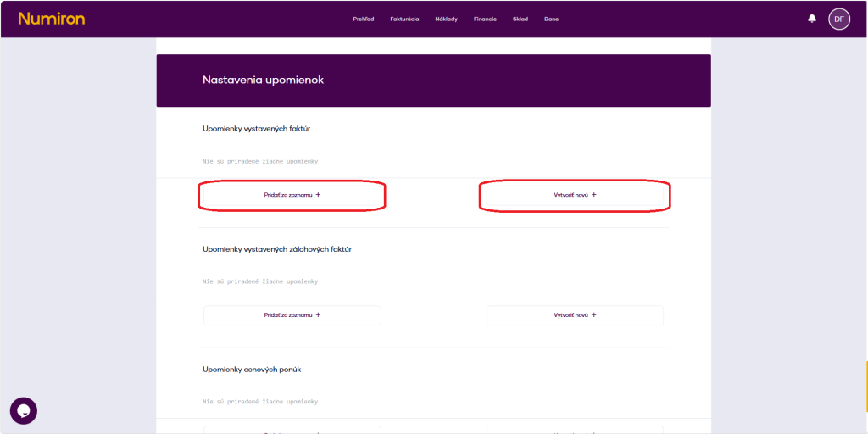Click the Upomienky vystavených zálohových faktúr heading
This screenshot has width=868, height=434.
coord(277,249)
